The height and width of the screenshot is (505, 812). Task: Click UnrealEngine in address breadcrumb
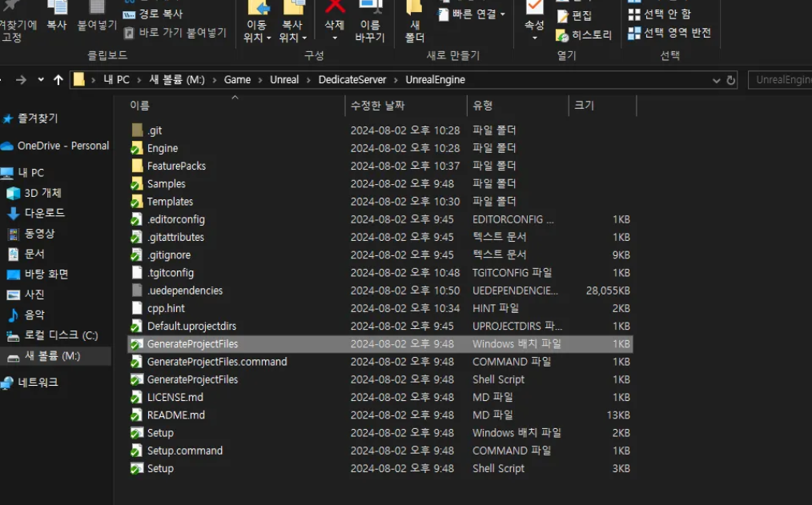click(x=435, y=80)
